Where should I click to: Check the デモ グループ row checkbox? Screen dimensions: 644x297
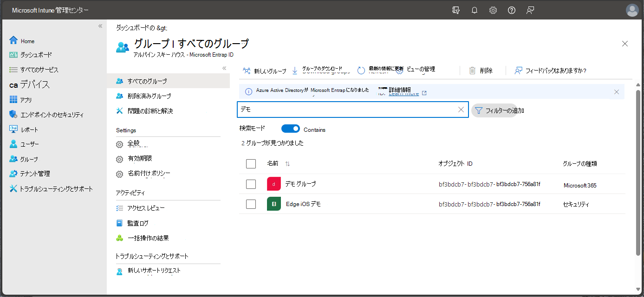(x=251, y=184)
